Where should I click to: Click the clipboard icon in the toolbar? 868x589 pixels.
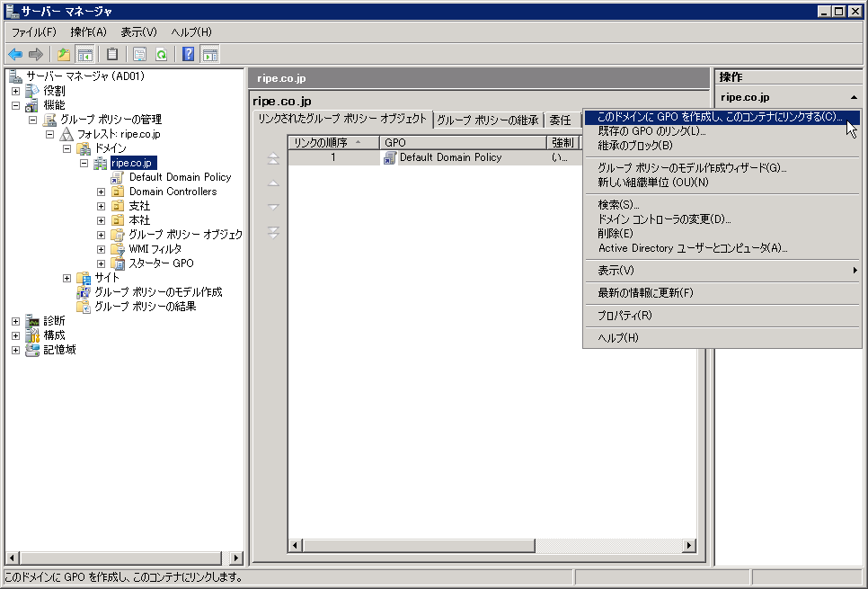click(x=112, y=54)
